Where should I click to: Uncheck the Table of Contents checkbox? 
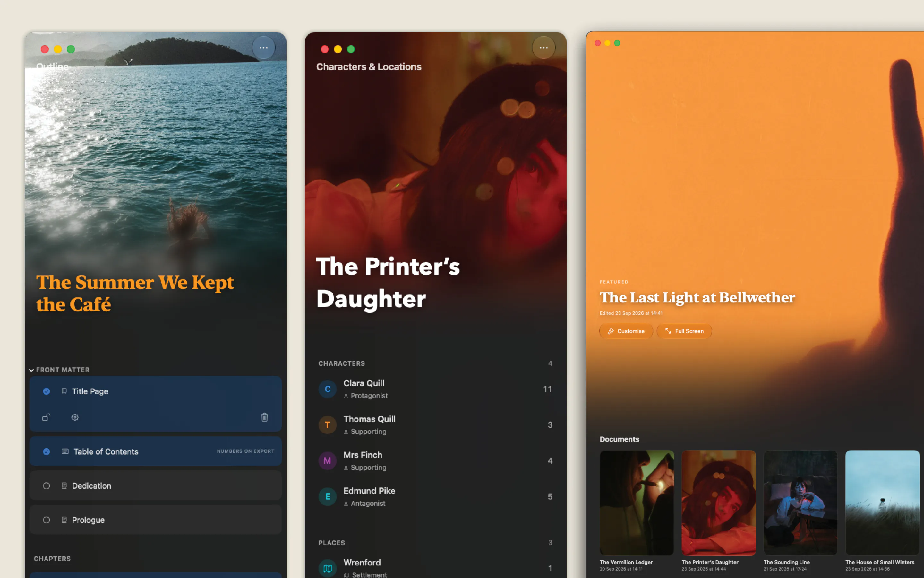click(x=46, y=451)
